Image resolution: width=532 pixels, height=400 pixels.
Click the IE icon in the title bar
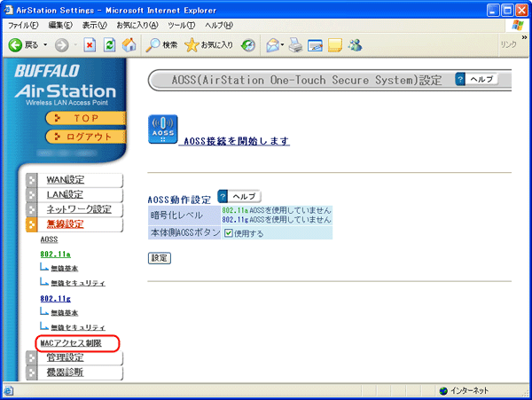pos(9,10)
